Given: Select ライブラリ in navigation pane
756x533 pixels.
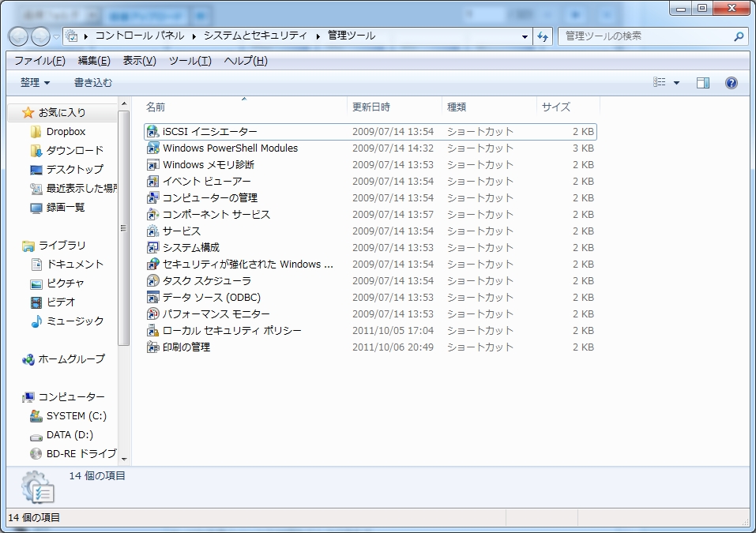Looking at the screenshot, I should pyautogui.click(x=54, y=246).
